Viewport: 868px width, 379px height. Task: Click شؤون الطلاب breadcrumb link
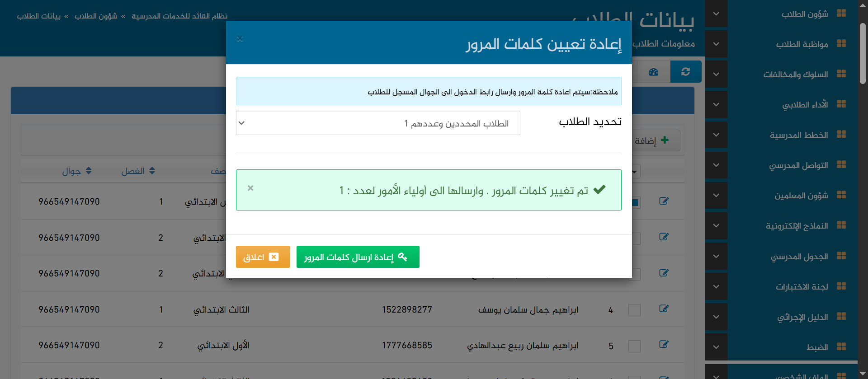pos(96,16)
